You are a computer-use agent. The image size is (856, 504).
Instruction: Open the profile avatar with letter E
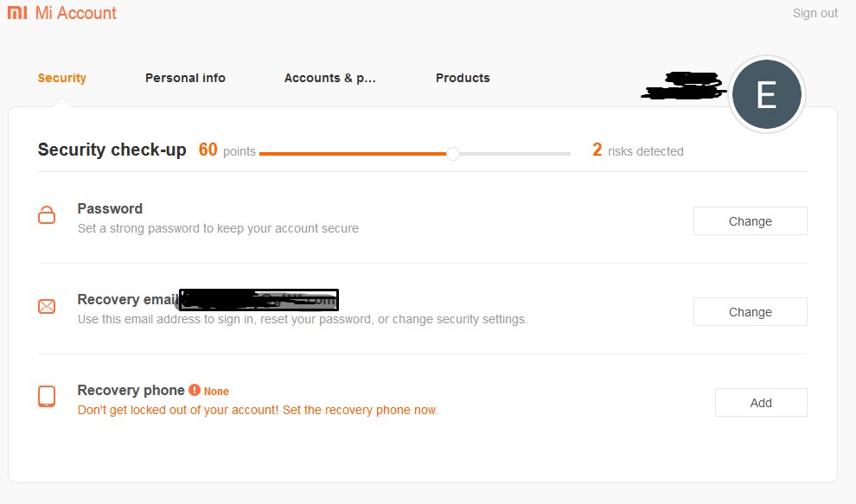767,95
